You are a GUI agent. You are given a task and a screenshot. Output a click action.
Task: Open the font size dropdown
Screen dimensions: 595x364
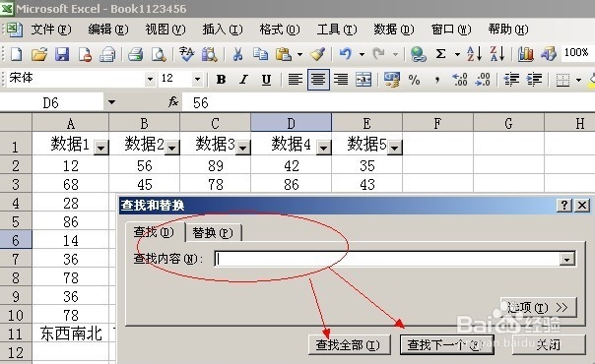point(197,79)
